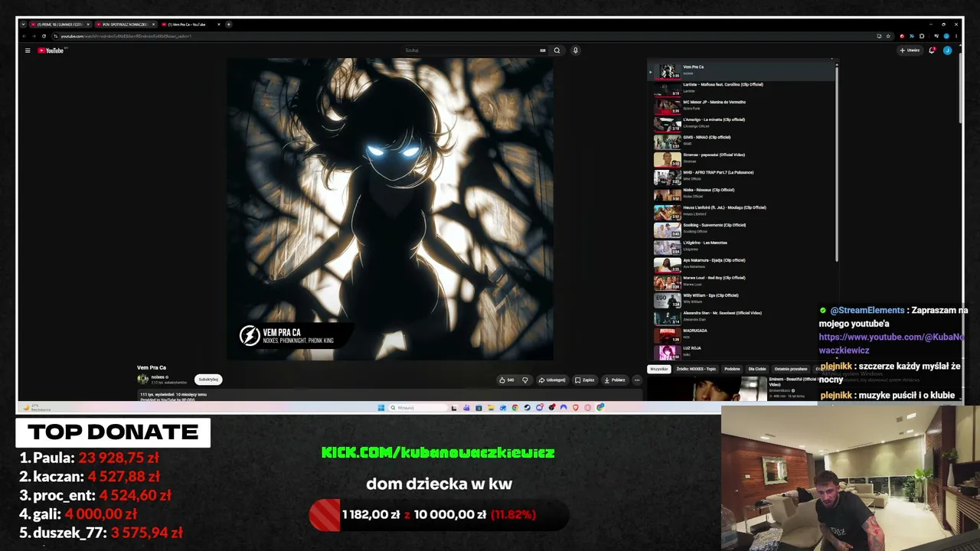The image size is (980, 551).
Task: Switch to the PRIME 18 Summer Festival tab
Action: (60, 24)
